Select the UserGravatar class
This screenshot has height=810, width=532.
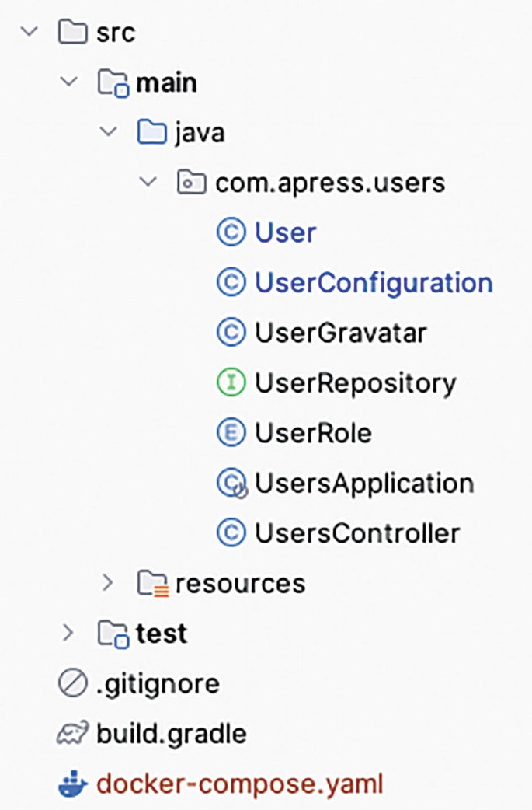coord(342,333)
